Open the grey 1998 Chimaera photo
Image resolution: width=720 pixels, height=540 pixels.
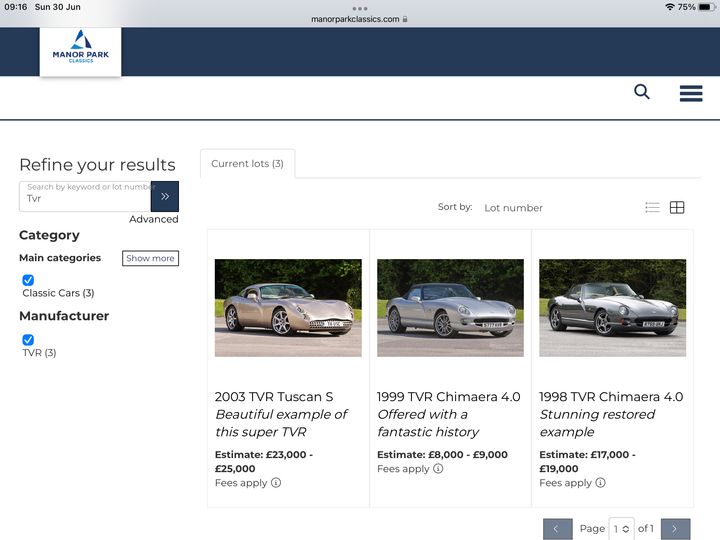613,308
